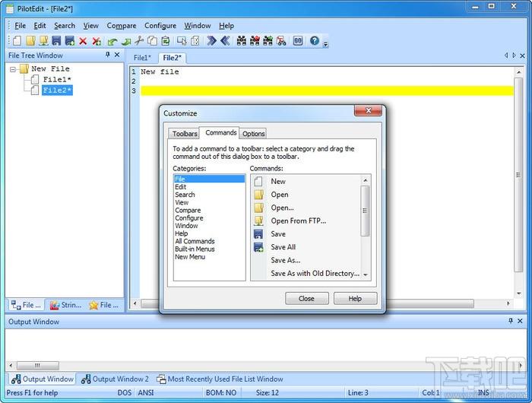This screenshot has height=403, width=532.
Task: Pin the Output Window panel
Action: pos(511,321)
